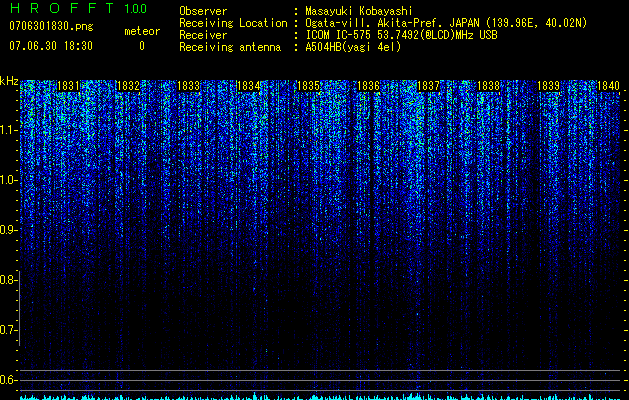This screenshot has width=629, height=400.
Task: Click the 1834 time marker
Action: pyautogui.click(x=248, y=86)
